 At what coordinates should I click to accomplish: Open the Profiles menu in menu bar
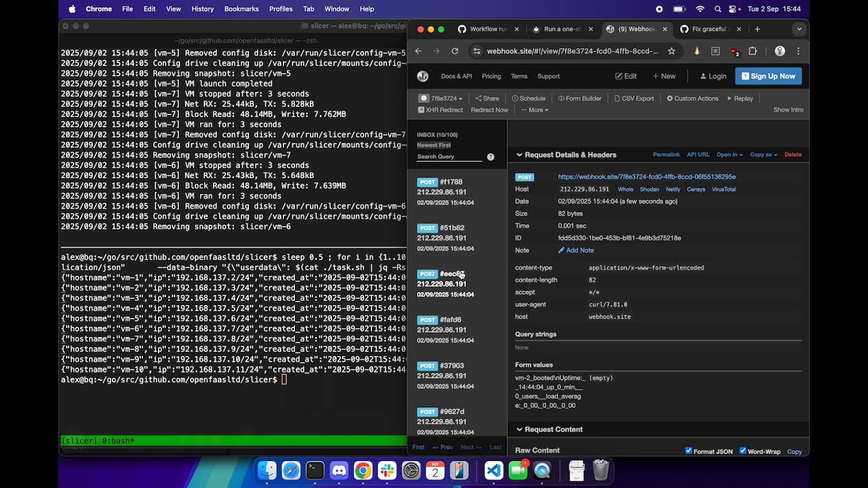click(x=281, y=9)
